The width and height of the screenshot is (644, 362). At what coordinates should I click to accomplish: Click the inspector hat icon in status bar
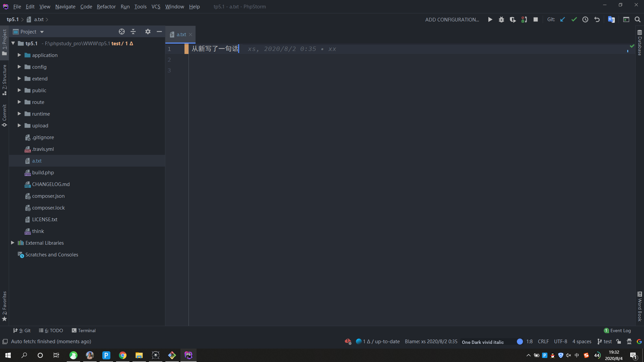(x=629, y=342)
